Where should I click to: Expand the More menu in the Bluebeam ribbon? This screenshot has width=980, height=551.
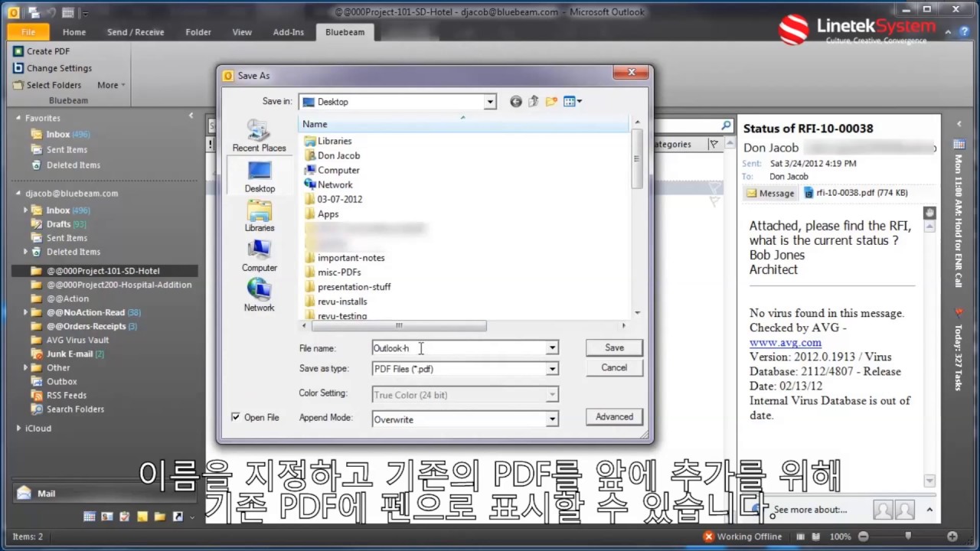tap(111, 85)
